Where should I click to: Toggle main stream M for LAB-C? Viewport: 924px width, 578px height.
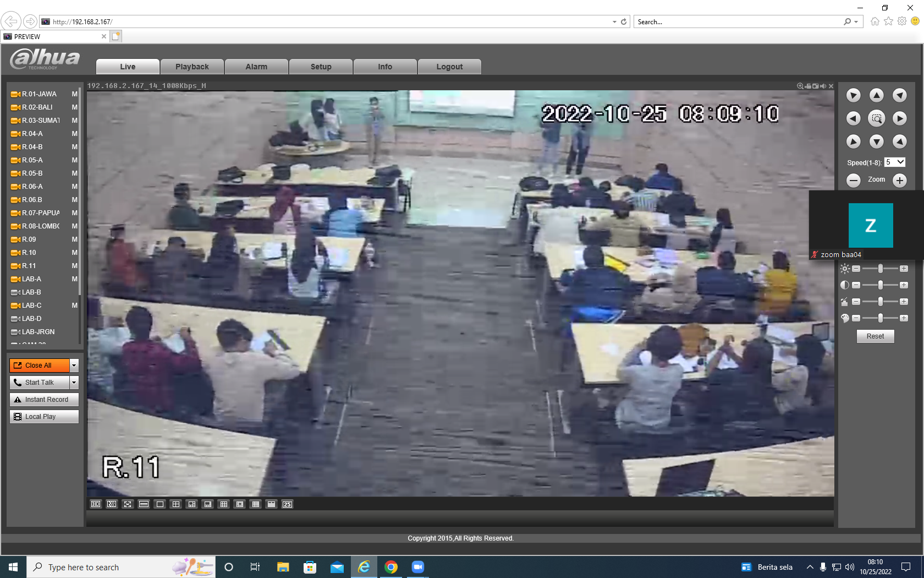(74, 306)
